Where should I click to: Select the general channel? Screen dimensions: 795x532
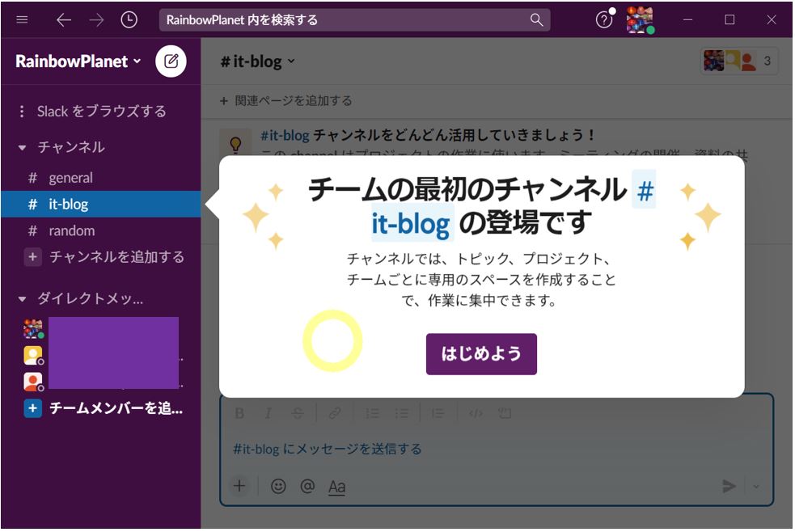[x=70, y=178]
